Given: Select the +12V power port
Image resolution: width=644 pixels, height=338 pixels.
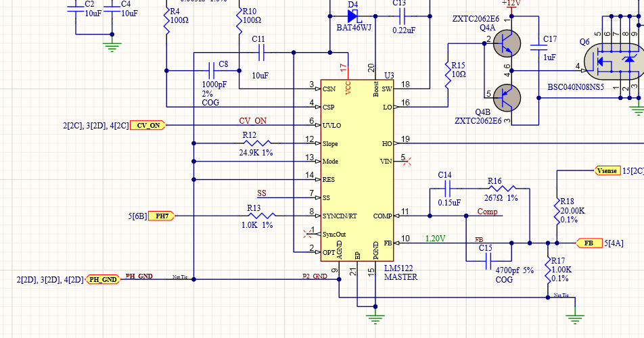Looking at the screenshot, I should tap(511, 5).
